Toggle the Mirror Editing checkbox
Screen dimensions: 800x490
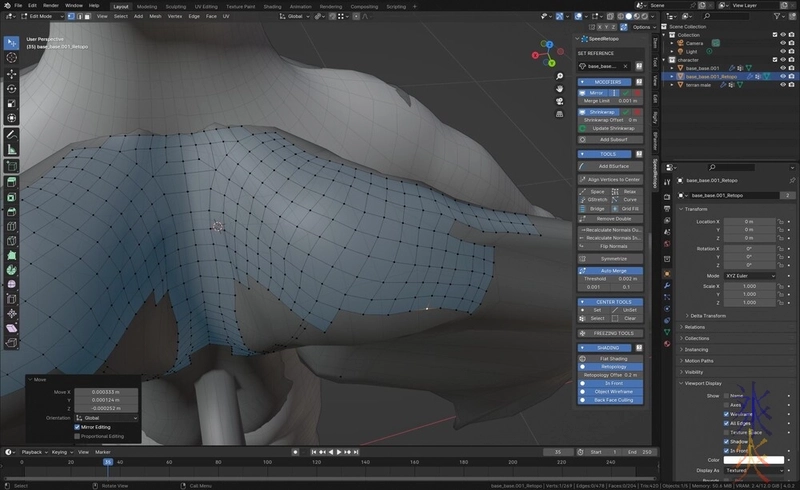click(78, 427)
